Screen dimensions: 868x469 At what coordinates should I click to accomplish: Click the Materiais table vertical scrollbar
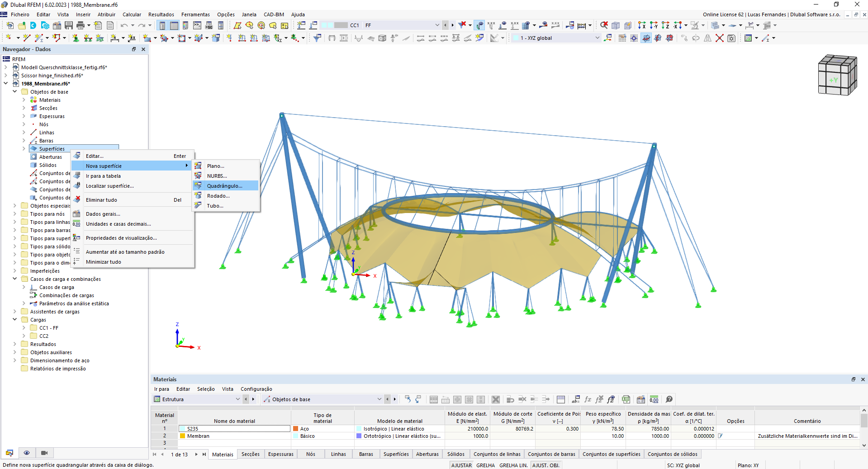[864, 428]
